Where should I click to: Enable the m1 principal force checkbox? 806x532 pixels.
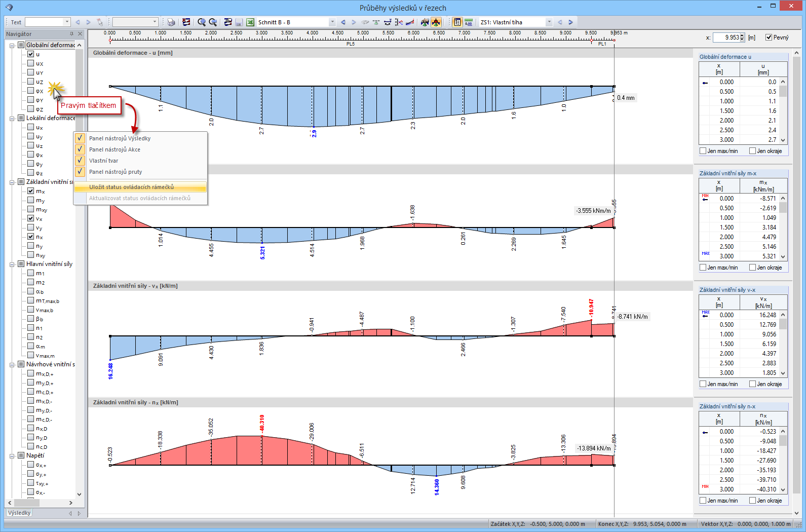tap(31, 273)
